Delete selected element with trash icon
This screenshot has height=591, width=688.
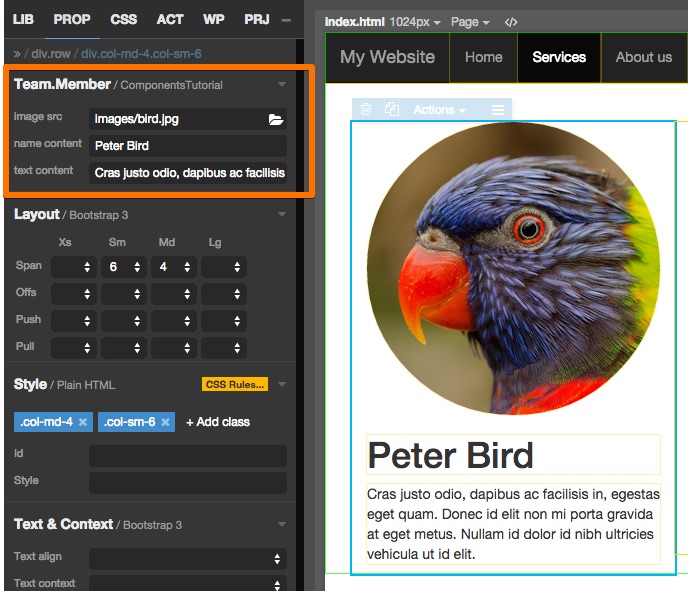366,109
